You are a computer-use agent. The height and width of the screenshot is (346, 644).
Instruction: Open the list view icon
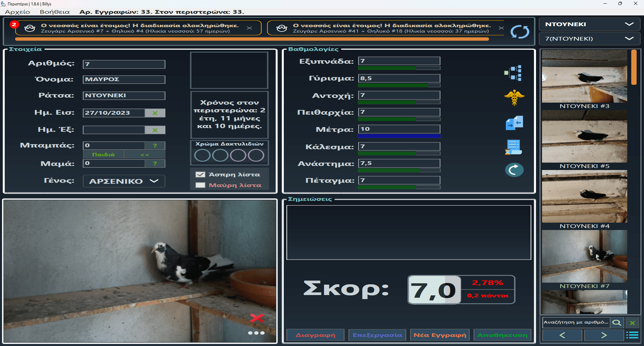tap(632, 335)
